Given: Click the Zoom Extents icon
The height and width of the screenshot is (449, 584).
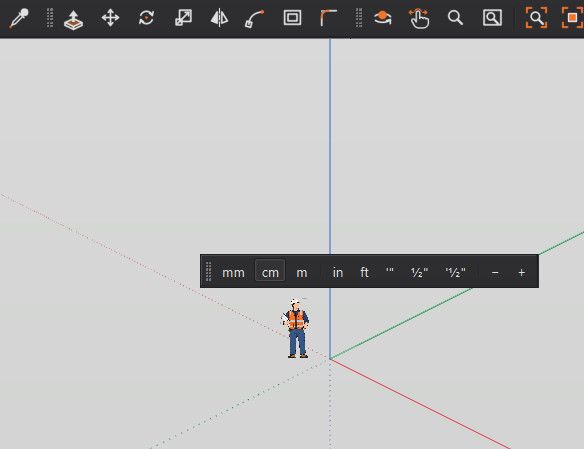Looking at the screenshot, I should click(536, 17).
